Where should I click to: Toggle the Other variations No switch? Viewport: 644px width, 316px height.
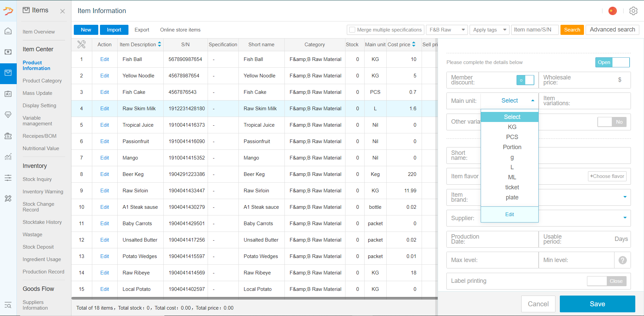tap(612, 122)
